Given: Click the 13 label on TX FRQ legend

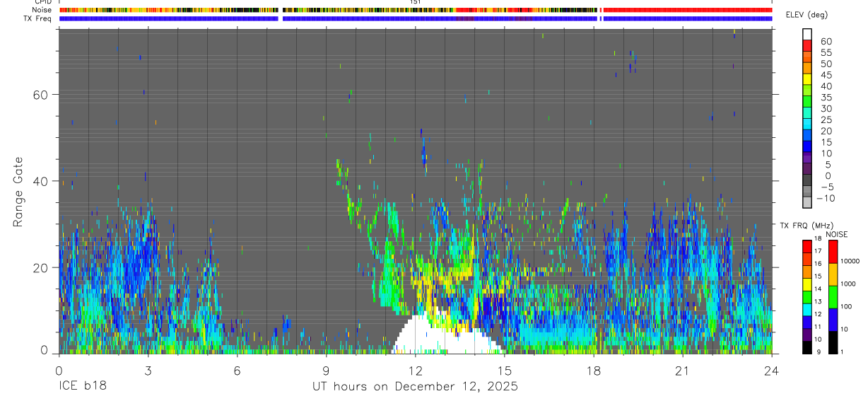Looking at the screenshot, I should coord(819,302).
